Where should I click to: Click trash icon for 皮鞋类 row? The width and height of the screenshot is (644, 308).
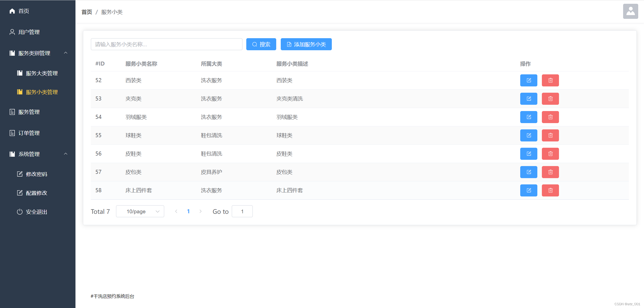550,154
